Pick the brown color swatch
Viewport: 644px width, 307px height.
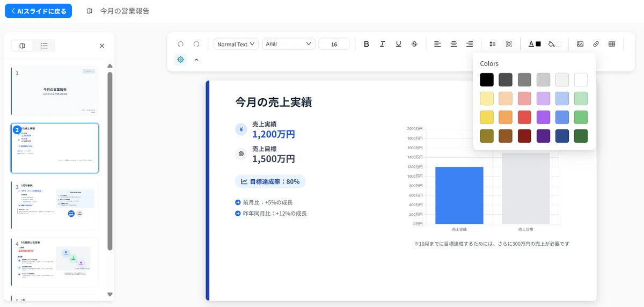[506, 136]
